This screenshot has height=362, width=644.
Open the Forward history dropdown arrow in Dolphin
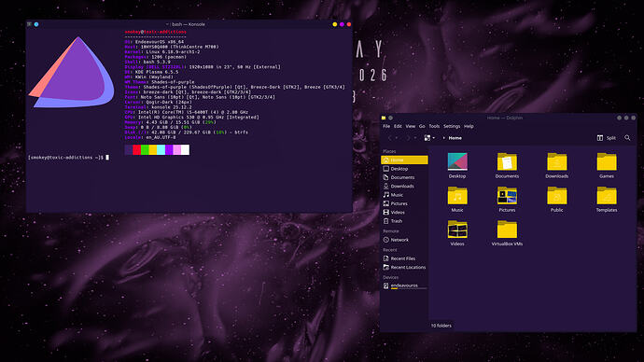[x=414, y=138]
